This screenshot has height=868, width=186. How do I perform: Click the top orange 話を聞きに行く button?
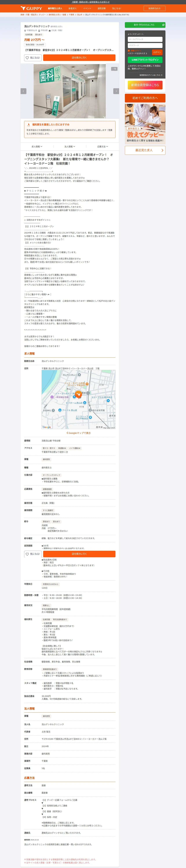(79, 58)
